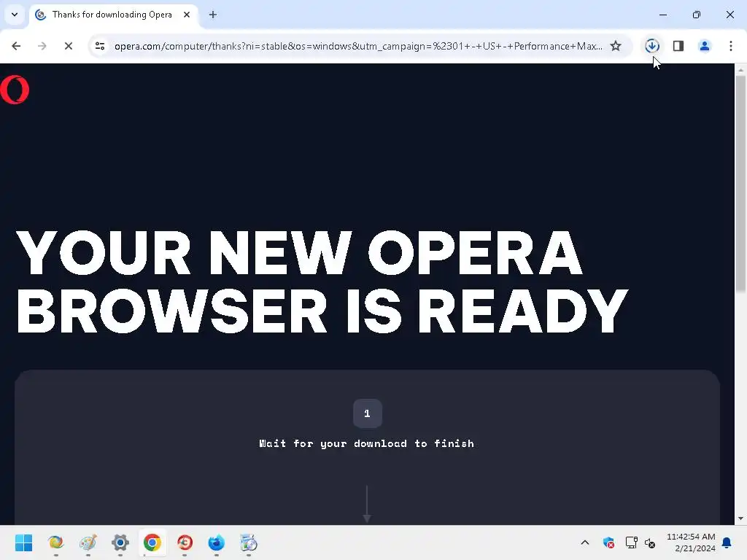Close the Thanks for downloading Opera tab

[187, 15]
